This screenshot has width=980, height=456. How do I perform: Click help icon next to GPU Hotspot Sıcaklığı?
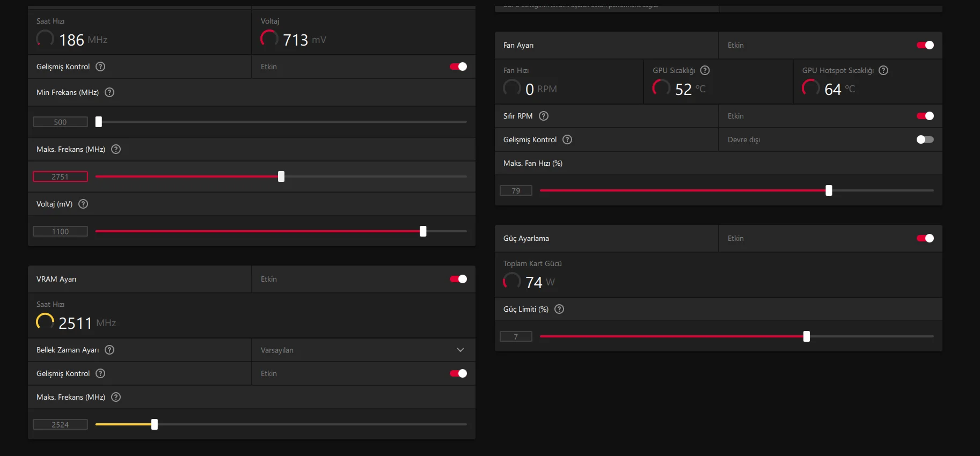point(883,70)
